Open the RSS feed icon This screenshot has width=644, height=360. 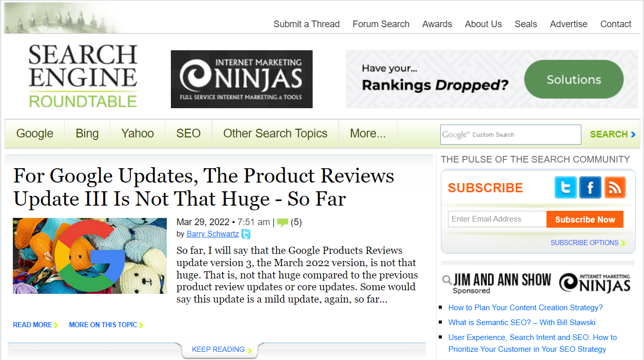(x=615, y=188)
